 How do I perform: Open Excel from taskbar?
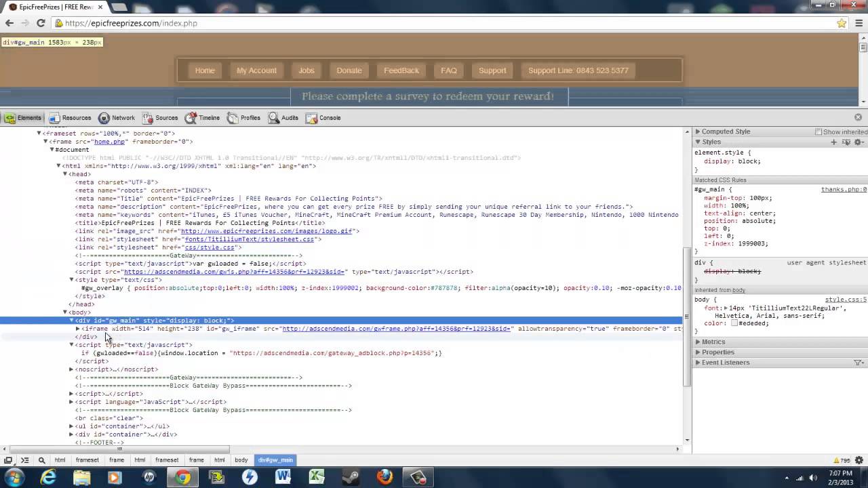click(x=317, y=477)
